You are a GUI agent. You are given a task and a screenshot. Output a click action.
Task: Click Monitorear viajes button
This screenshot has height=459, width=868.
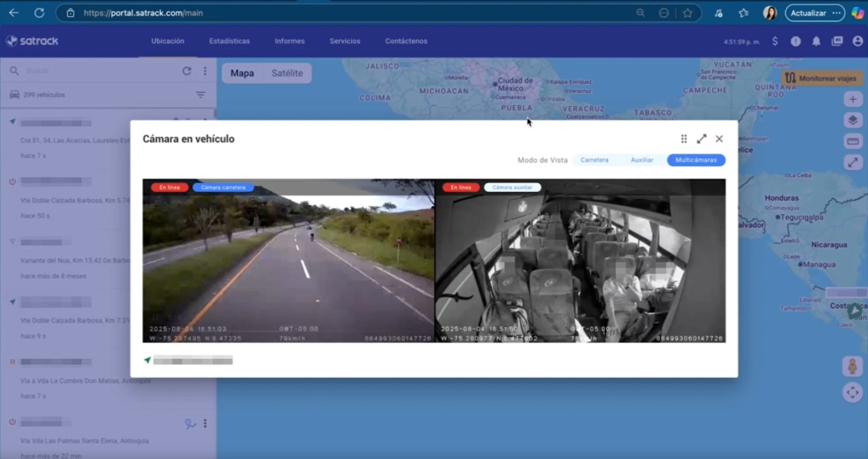pyautogui.click(x=821, y=79)
